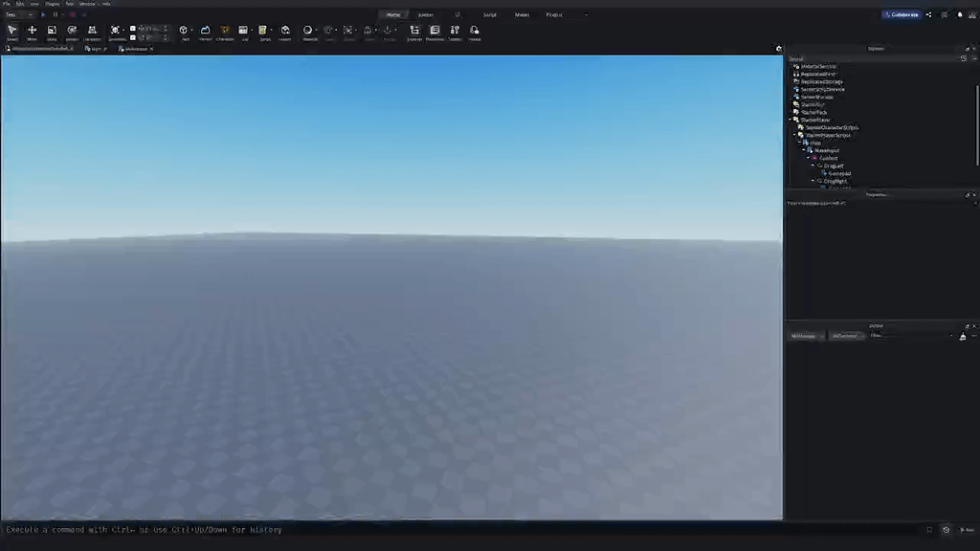Collapse the DragRight node arrow

tap(813, 181)
